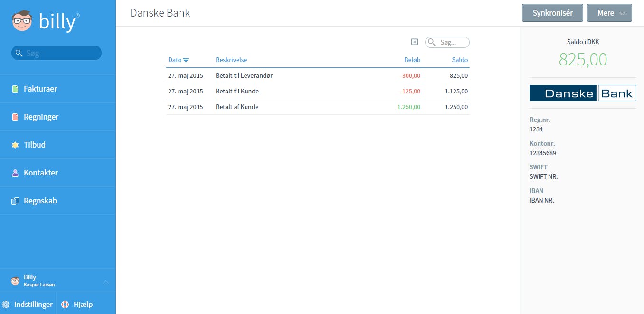The width and height of the screenshot is (644, 314).
Task: Open the calendar date filter icon
Action: (x=414, y=42)
